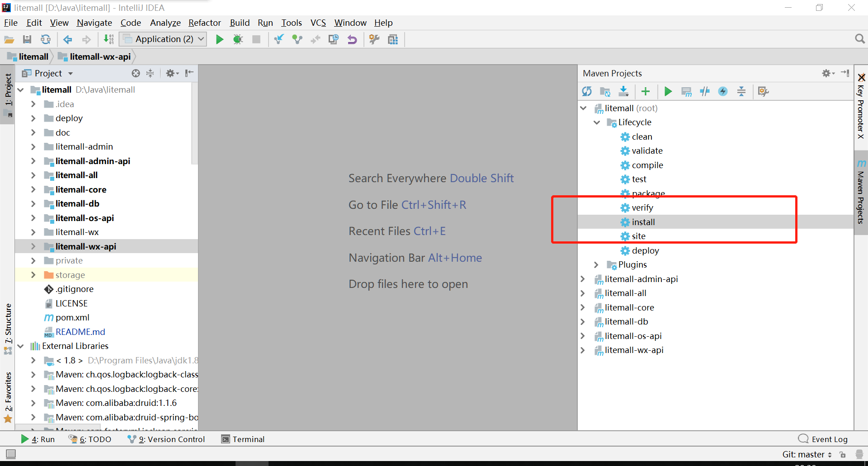Expand the litemall-core folder in Project tree

[33, 189]
